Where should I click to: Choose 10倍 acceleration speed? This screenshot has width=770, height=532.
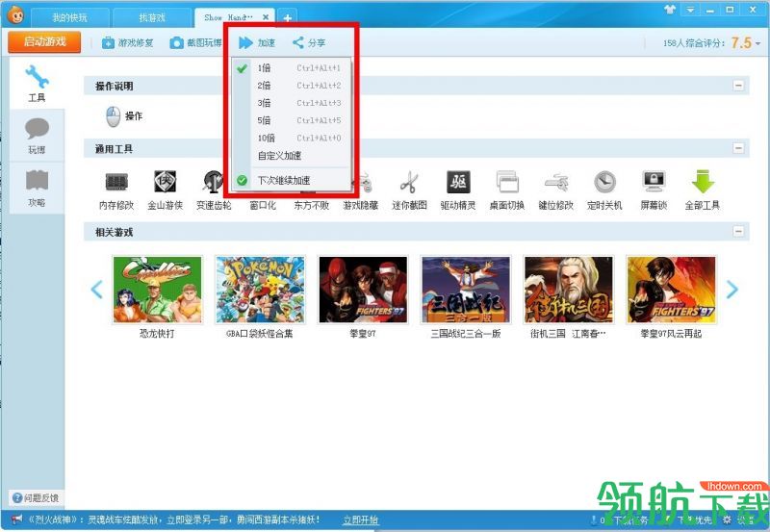[x=292, y=139]
